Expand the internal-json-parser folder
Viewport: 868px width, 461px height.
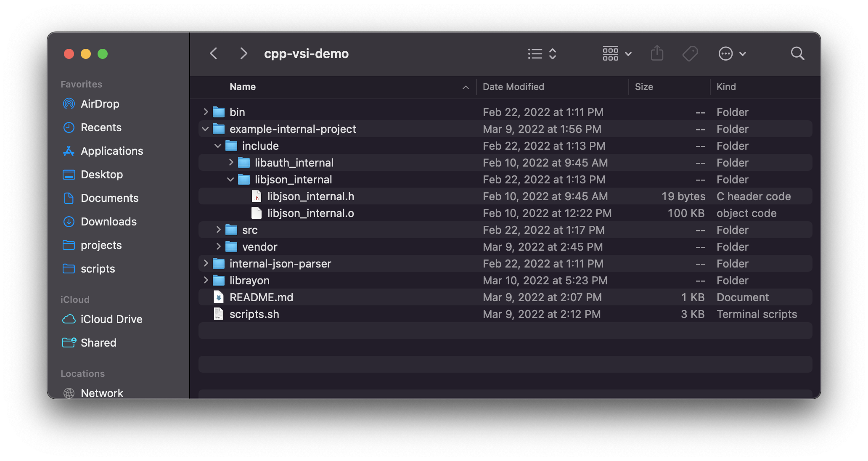[206, 263]
